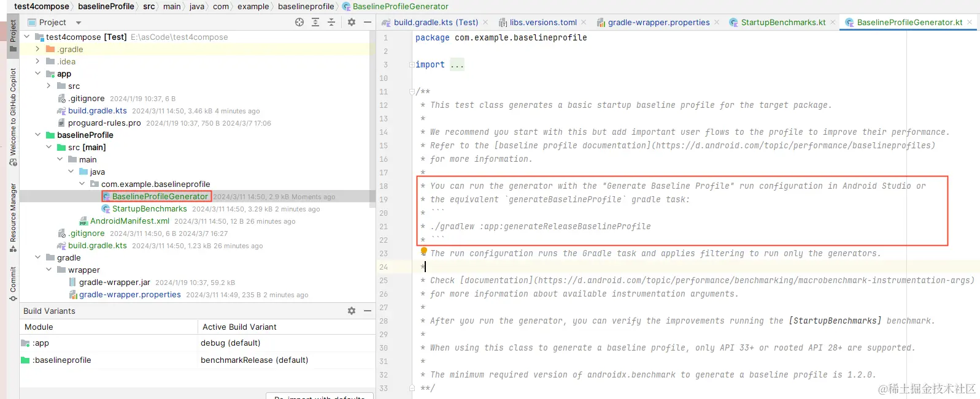This screenshot has width=980, height=399.
Task: Click the Select Opened File target icon
Action: pos(299,22)
